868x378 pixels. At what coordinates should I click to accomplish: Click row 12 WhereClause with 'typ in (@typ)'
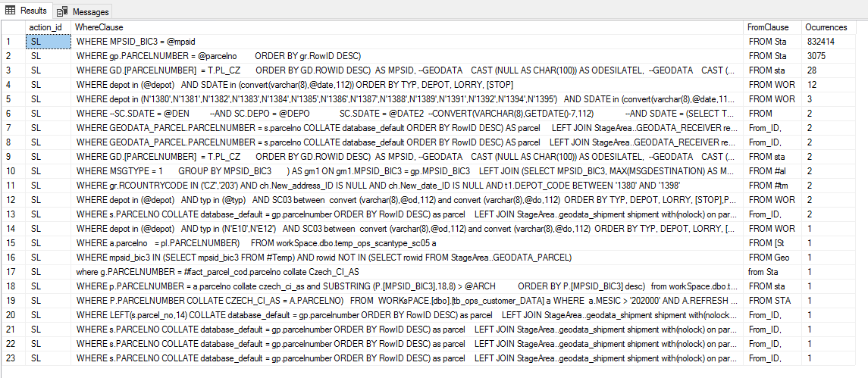(x=407, y=200)
